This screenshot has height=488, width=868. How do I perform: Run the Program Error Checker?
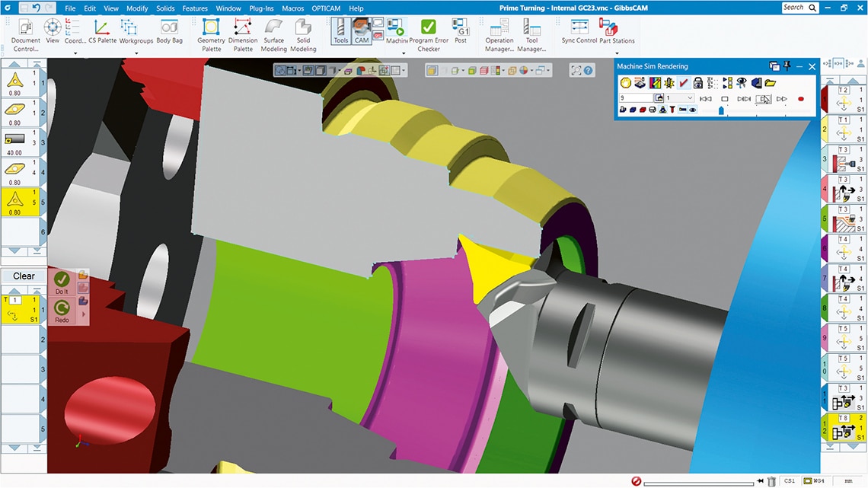[x=429, y=34]
